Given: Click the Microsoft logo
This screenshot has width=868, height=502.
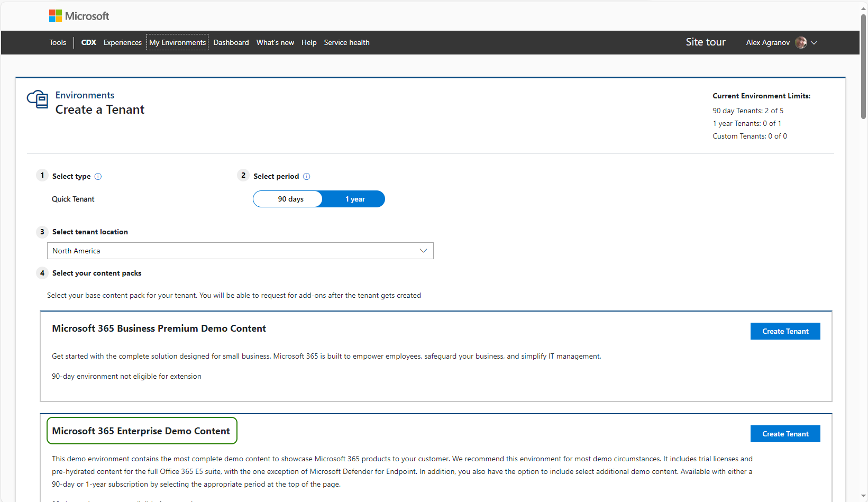Looking at the screenshot, I should [79, 16].
